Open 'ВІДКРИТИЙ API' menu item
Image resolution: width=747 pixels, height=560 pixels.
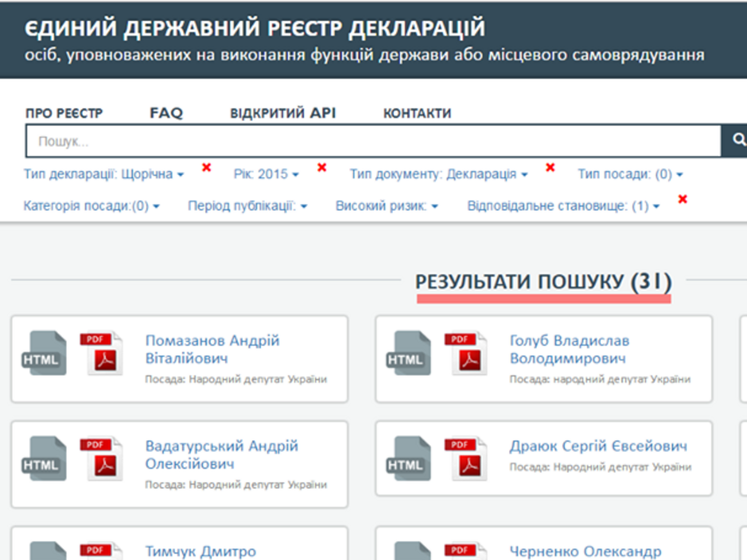[x=283, y=113]
